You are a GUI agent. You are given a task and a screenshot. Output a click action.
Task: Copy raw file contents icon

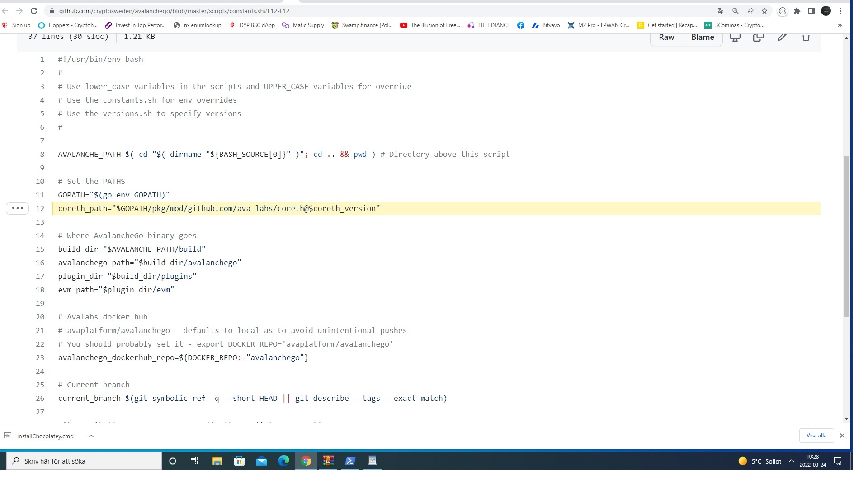(758, 37)
